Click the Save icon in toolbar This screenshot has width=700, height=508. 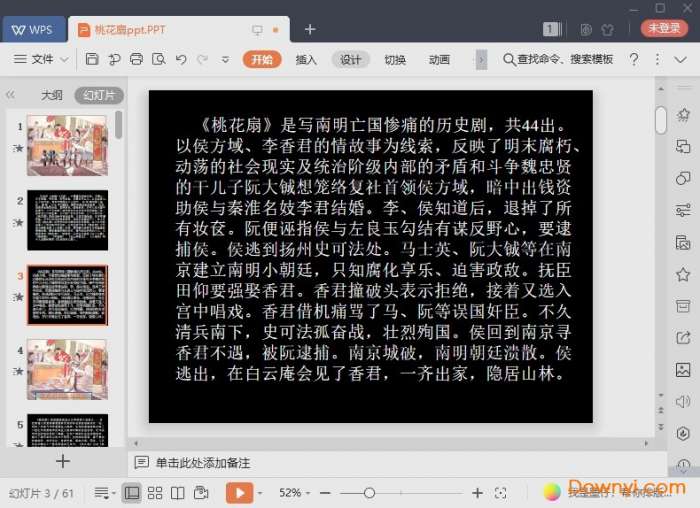point(92,59)
